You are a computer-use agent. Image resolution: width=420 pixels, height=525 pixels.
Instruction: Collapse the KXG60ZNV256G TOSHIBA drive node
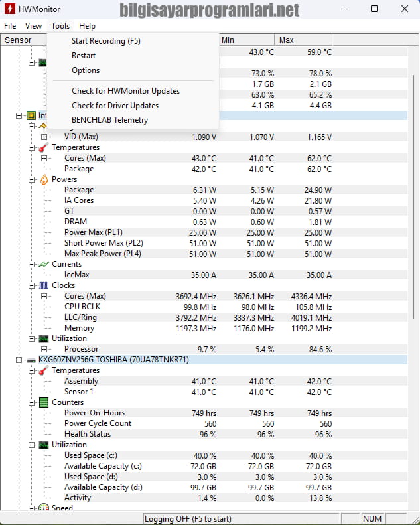click(x=19, y=360)
